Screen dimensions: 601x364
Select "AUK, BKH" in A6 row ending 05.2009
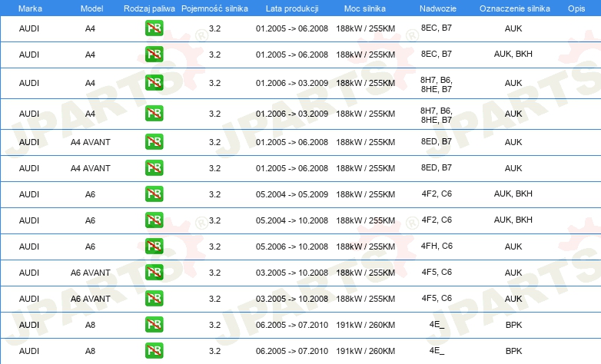(513, 194)
